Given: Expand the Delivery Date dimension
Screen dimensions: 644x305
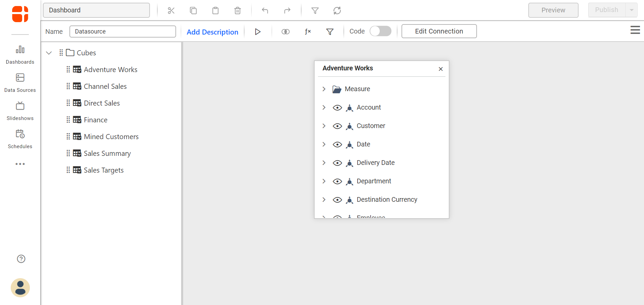Looking at the screenshot, I should [324, 163].
